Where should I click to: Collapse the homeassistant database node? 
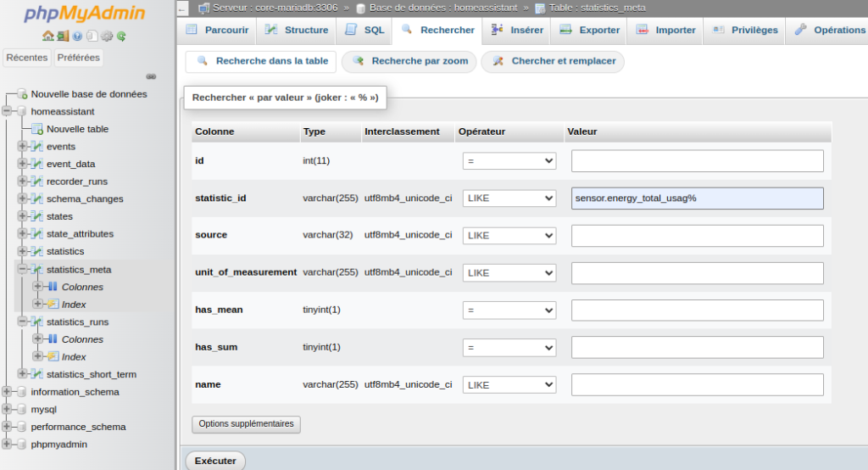click(x=7, y=111)
